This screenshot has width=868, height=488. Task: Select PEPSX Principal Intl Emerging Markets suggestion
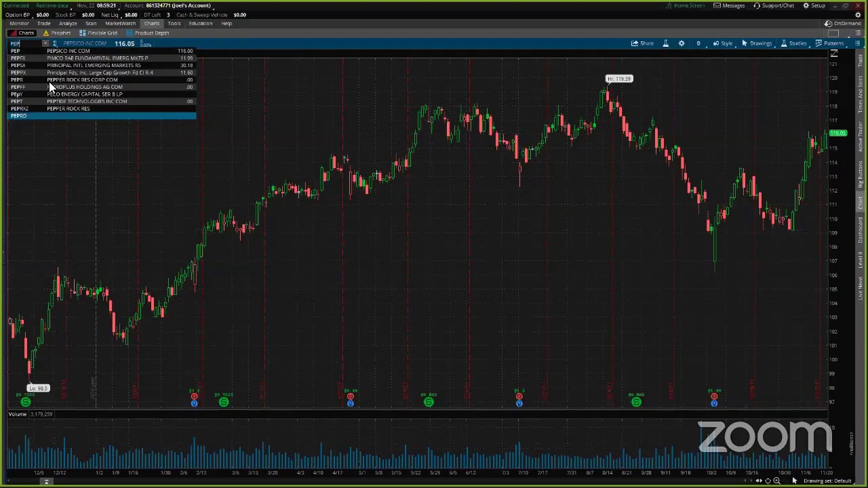pyautogui.click(x=102, y=65)
